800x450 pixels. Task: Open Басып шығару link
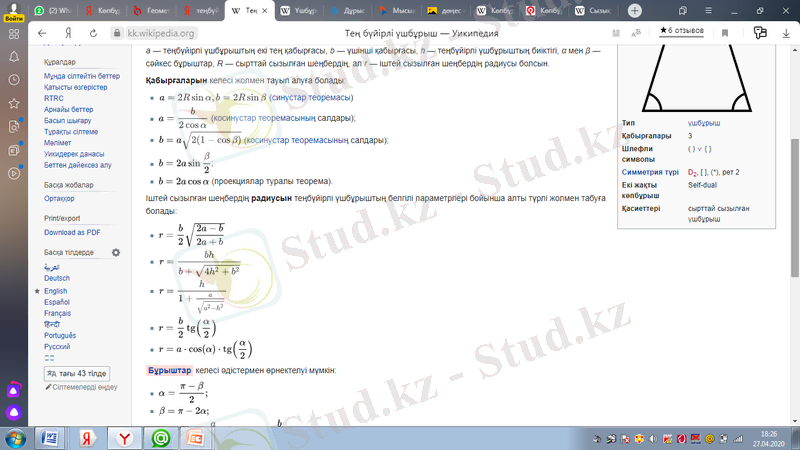pyautogui.click(x=67, y=120)
